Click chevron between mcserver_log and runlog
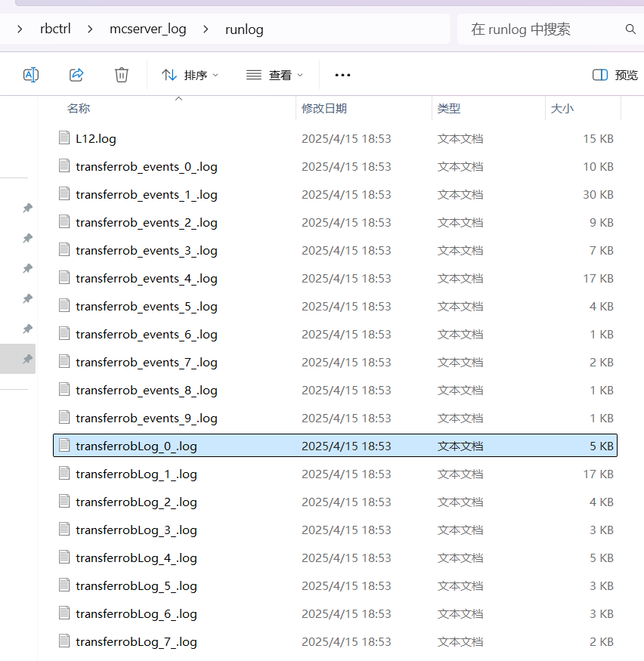644x661 pixels. click(205, 29)
